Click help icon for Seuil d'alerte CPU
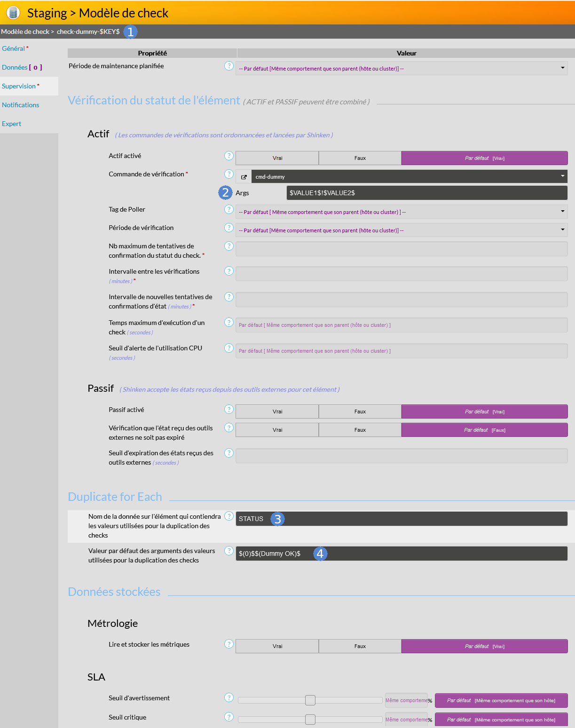Screen dimensions: 575x728 [x=229, y=348]
